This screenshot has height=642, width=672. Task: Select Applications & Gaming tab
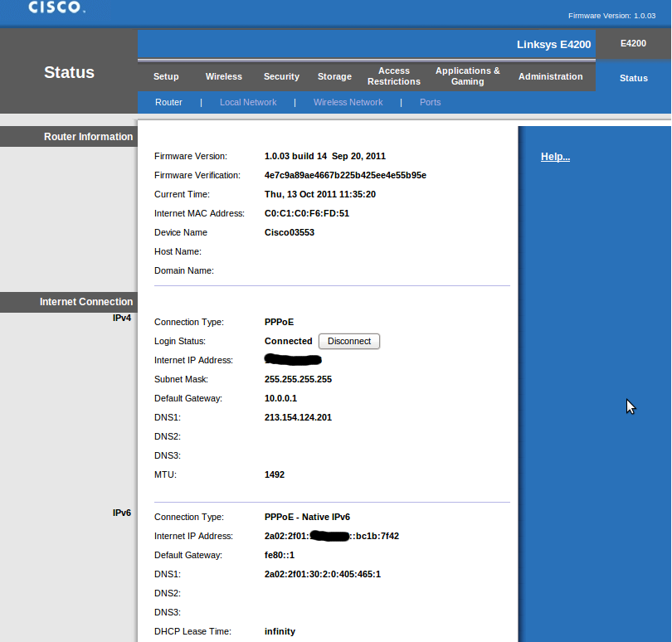[468, 75]
